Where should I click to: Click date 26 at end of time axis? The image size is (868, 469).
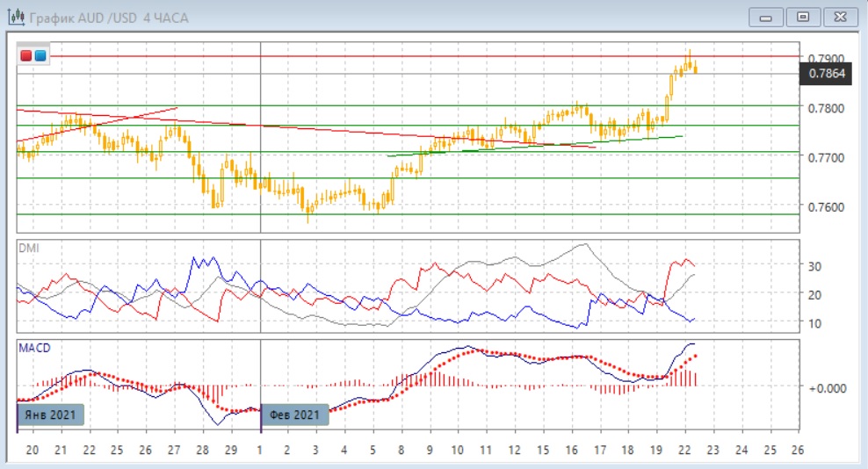[796, 449]
